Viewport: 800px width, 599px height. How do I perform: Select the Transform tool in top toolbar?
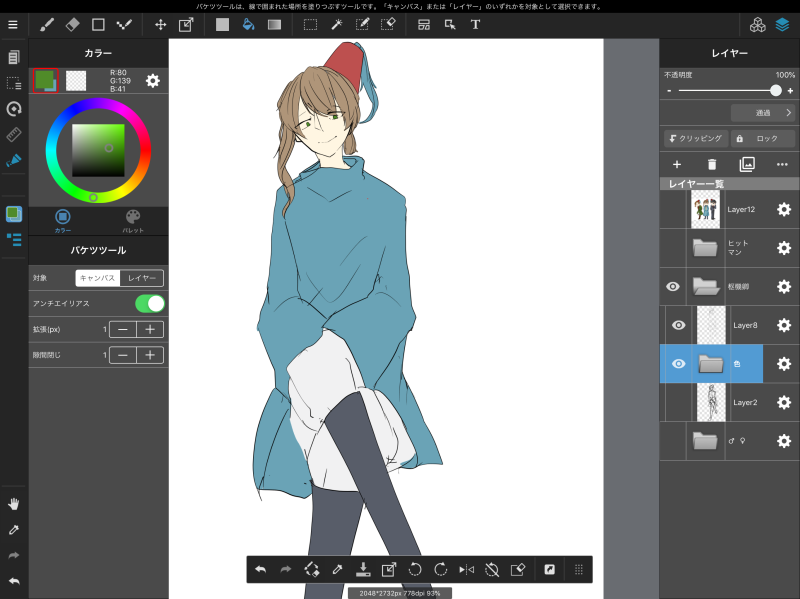[x=186, y=24]
